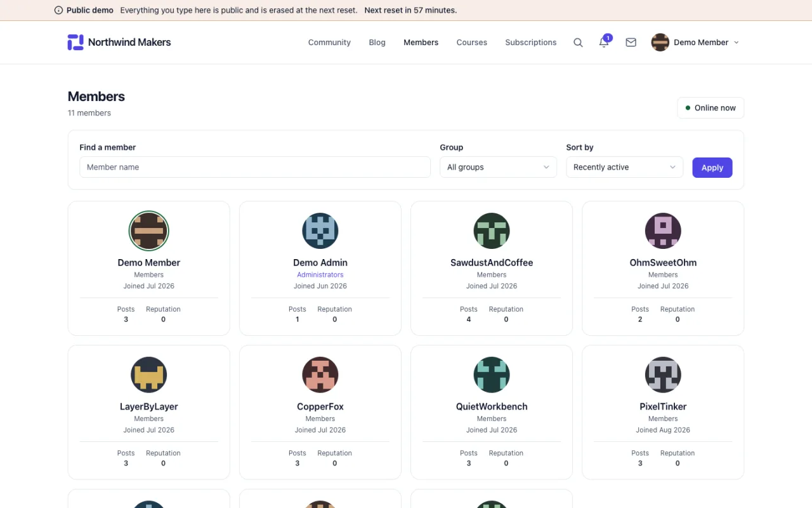Open LayerByLayer avatar
812x508 pixels.
click(149, 375)
